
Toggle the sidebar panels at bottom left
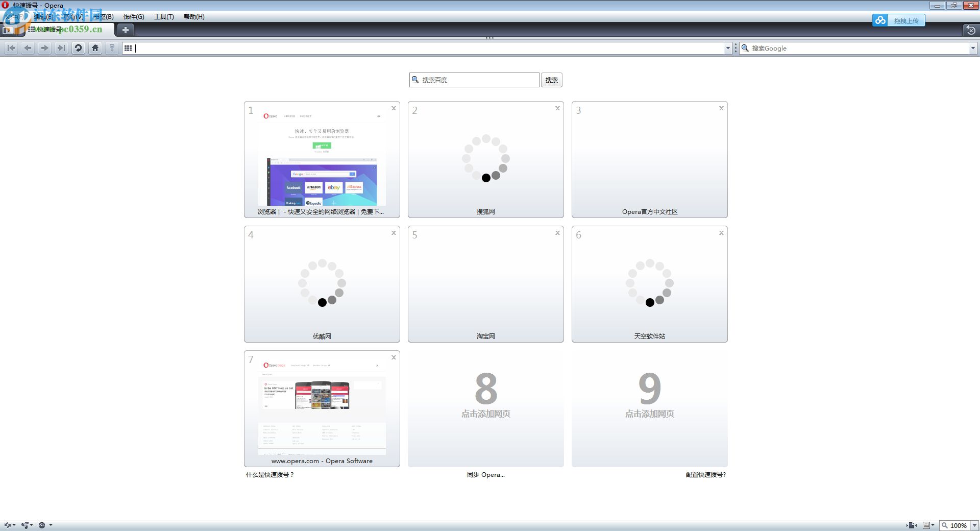(x=8, y=525)
